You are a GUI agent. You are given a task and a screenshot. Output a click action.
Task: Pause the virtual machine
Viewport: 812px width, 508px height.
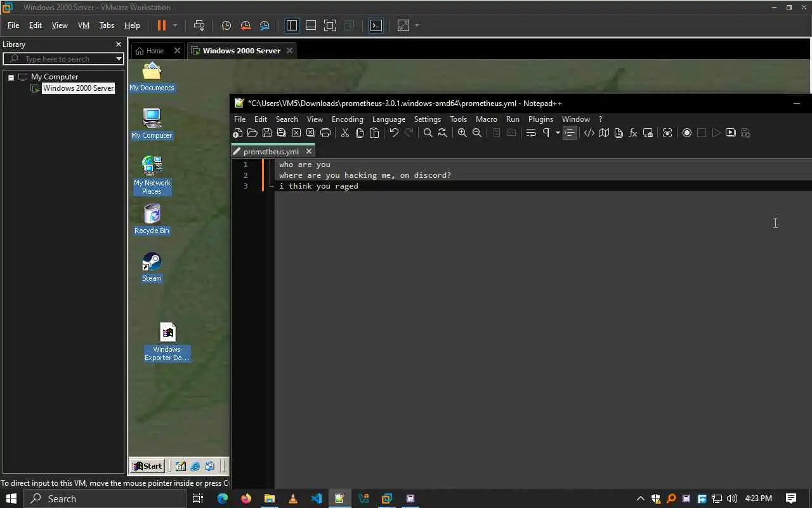pos(161,25)
